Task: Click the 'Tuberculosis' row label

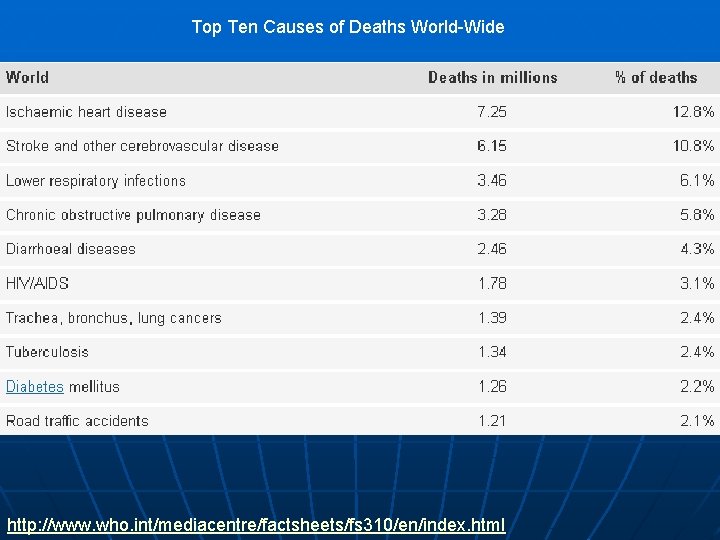Action: click(47, 352)
